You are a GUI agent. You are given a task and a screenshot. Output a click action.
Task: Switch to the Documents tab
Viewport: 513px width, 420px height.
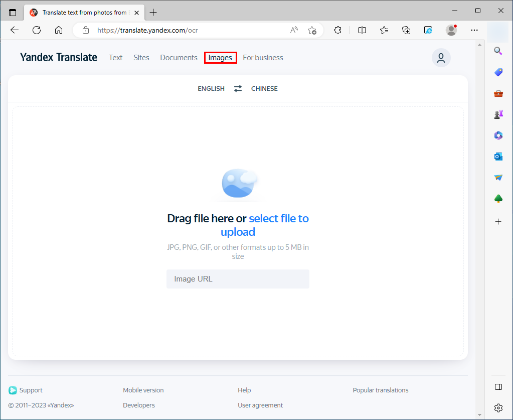click(179, 58)
